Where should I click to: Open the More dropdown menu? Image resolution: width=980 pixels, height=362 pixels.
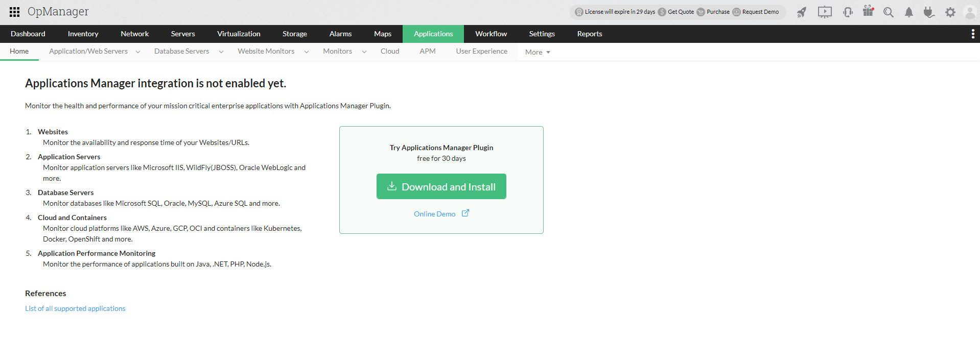[538, 52]
